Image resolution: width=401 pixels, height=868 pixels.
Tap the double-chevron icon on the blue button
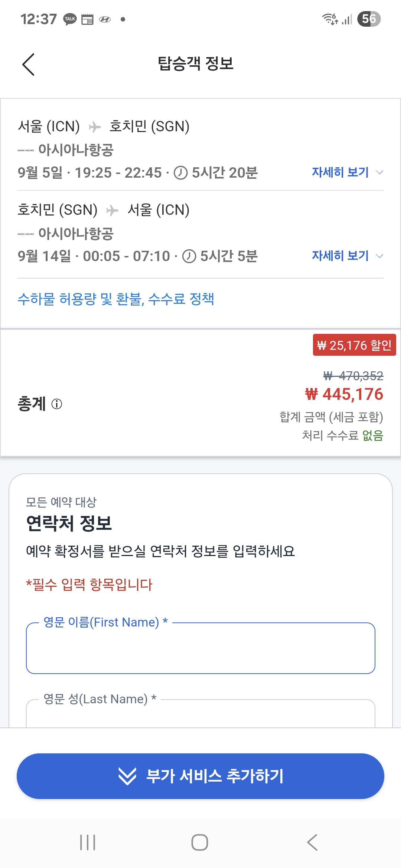pos(127,776)
